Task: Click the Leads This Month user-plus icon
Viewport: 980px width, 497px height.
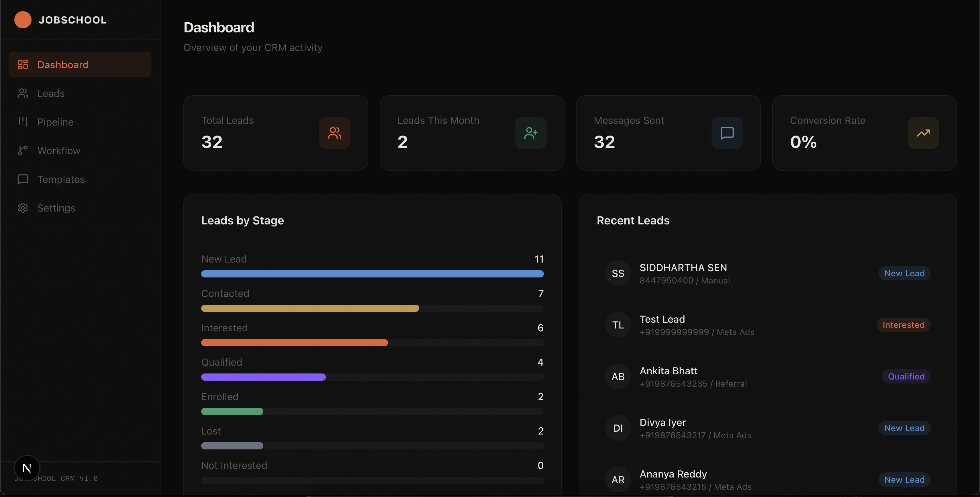Action: (531, 133)
